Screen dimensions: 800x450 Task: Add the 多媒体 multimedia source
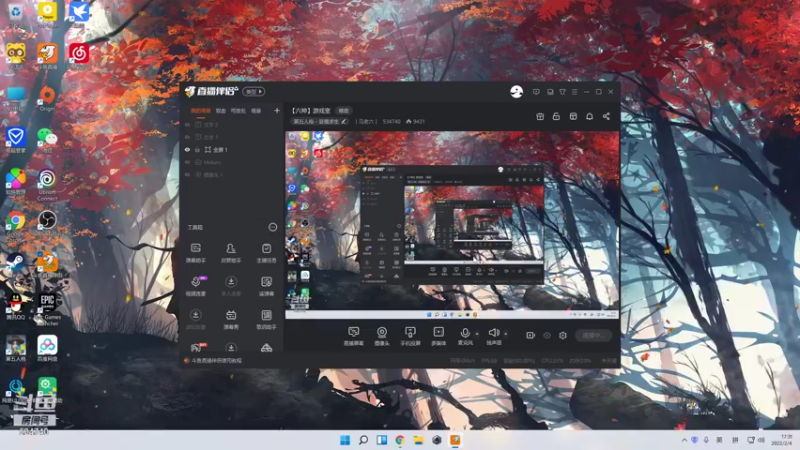(x=438, y=336)
